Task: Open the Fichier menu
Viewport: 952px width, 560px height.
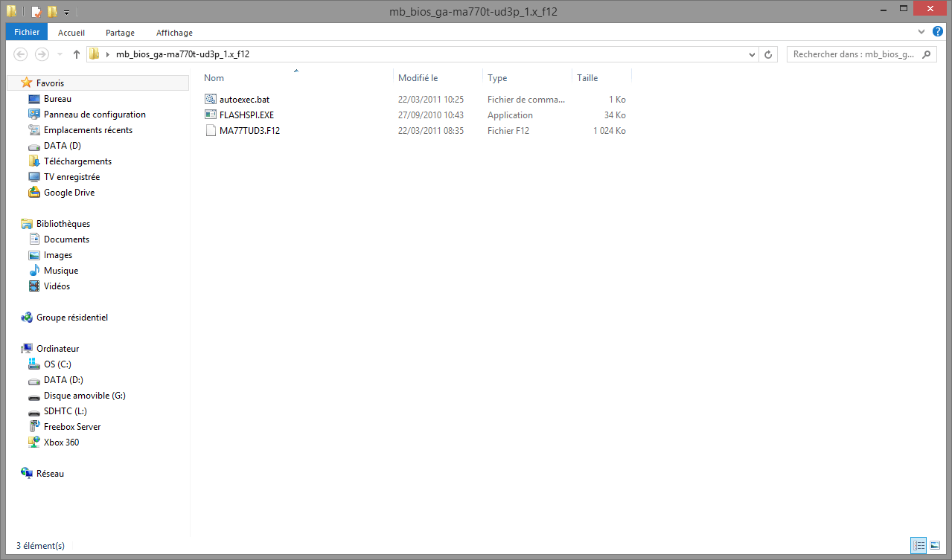Action: coord(27,33)
